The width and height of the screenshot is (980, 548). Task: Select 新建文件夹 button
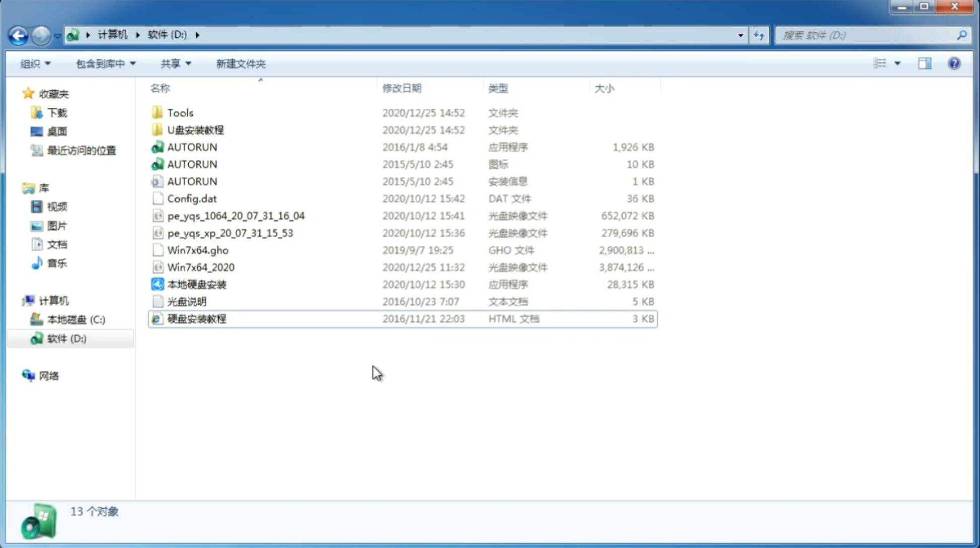coord(240,63)
